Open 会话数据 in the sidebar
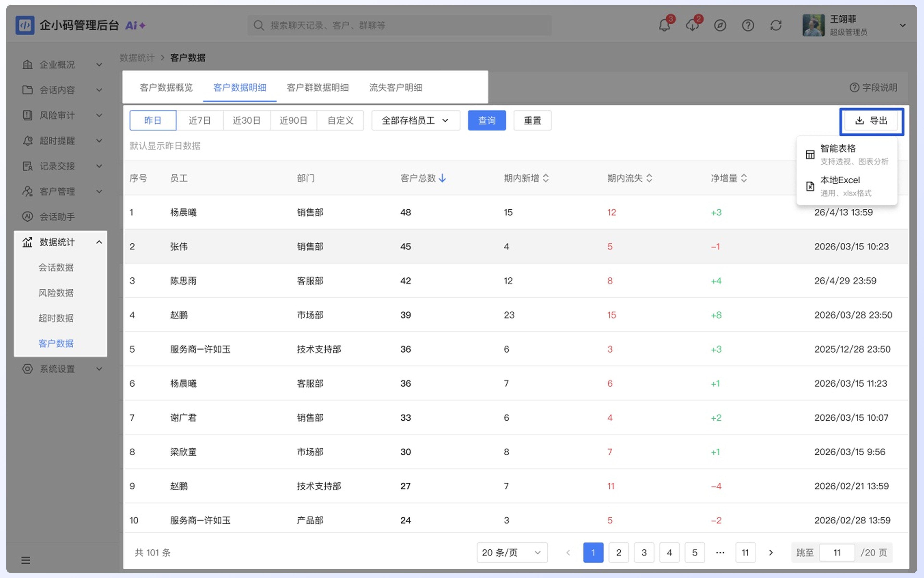Image resolution: width=924 pixels, height=578 pixels. (x=56, y=268)
